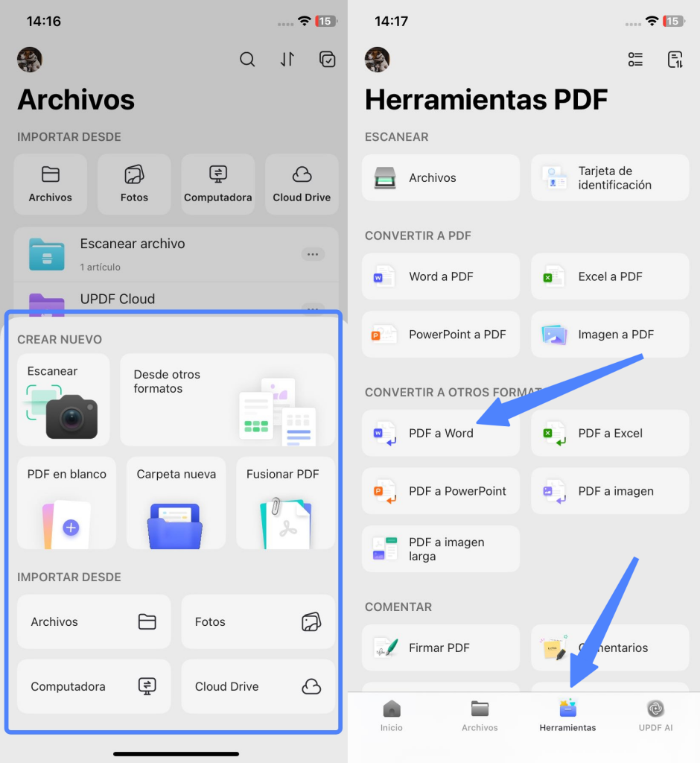Image resolution: width=700 pixels, height=763 pixels.
Task: Tap the multi-select checkbox icon in Archivos
Action: [x=327, y=60]
